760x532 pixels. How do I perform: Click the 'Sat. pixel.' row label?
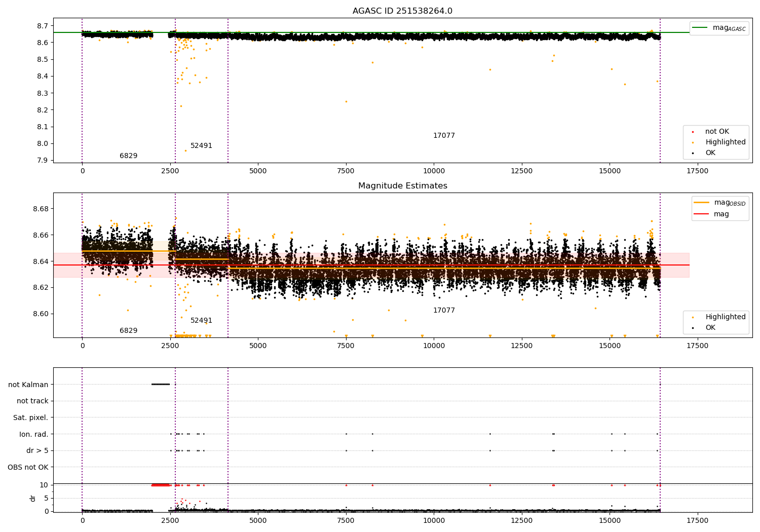(x=30, y=417)
